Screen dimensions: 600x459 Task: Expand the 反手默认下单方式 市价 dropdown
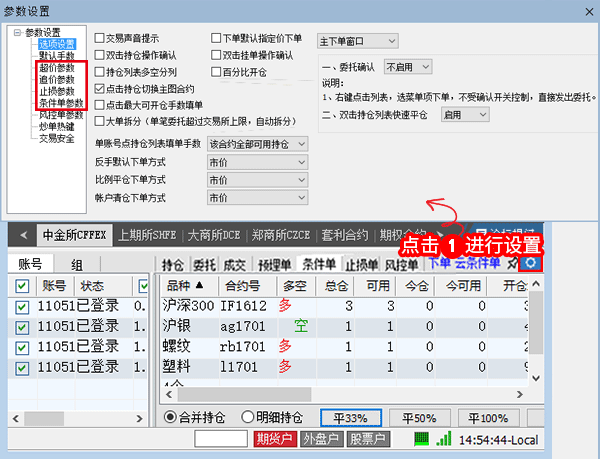(x=257, y=162)
